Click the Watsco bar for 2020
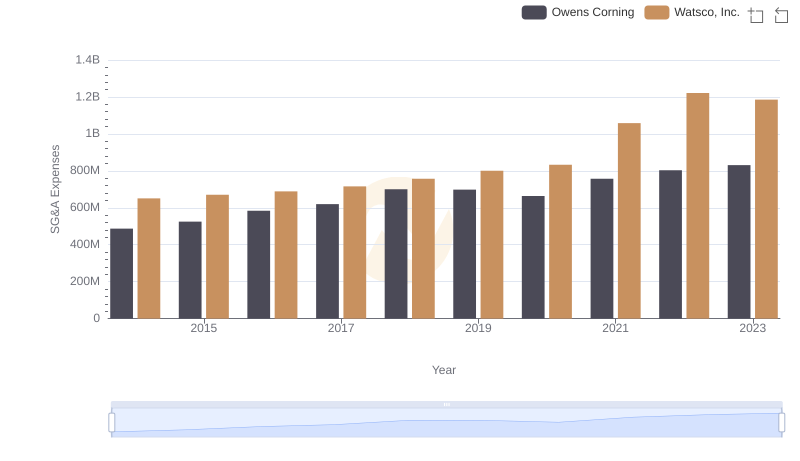800x461 pixels. click(561, 242)
